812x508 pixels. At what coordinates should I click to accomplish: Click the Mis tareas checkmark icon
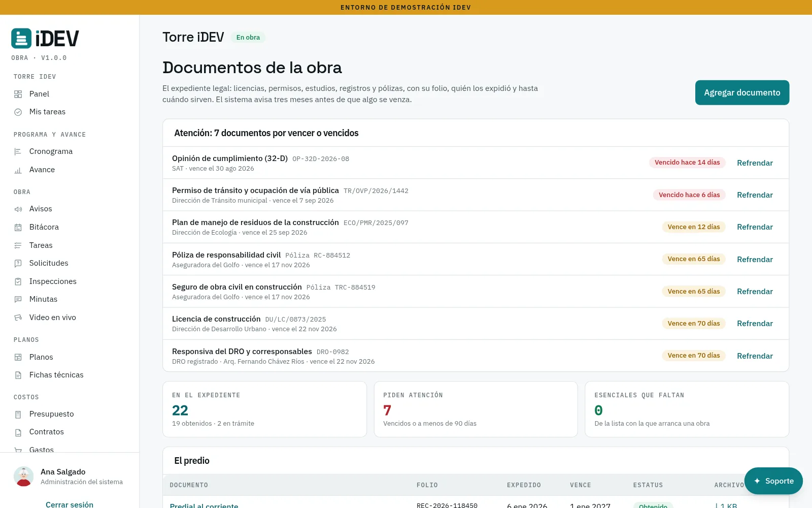pyautogui.click(x=18, y=112)
